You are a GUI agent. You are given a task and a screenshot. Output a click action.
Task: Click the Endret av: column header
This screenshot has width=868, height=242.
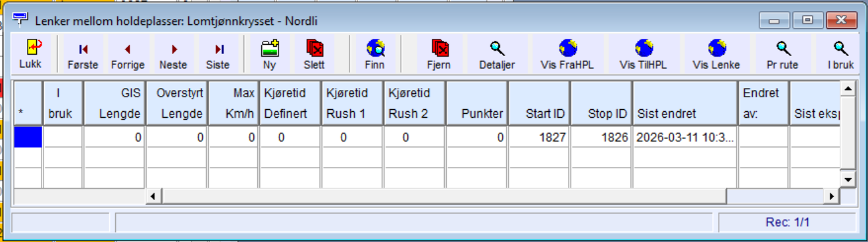(763, 103)
